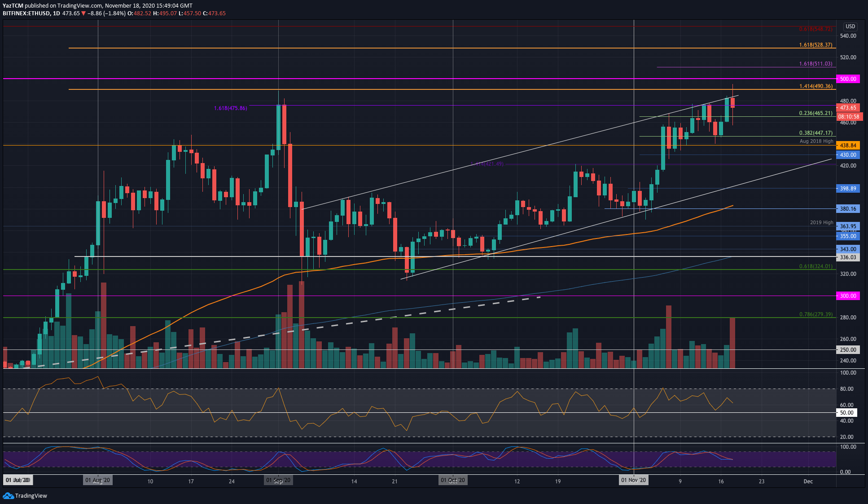The width and height of the screenshot is (868, 504).
Task: Click the faded 1.414(421.49) Fibonacci label
Action: pos(487,164)
